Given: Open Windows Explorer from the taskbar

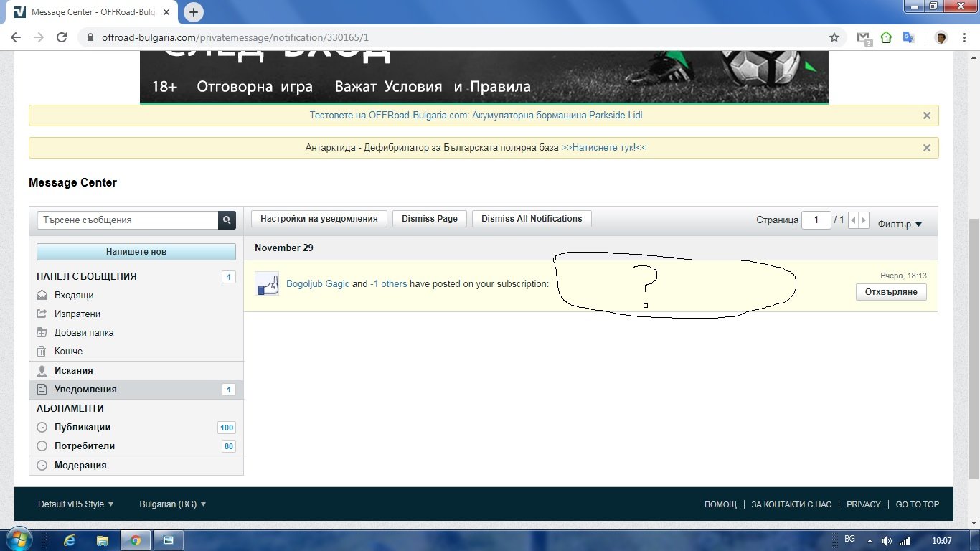Looking at the screenshot, I should tap(103, 540).
